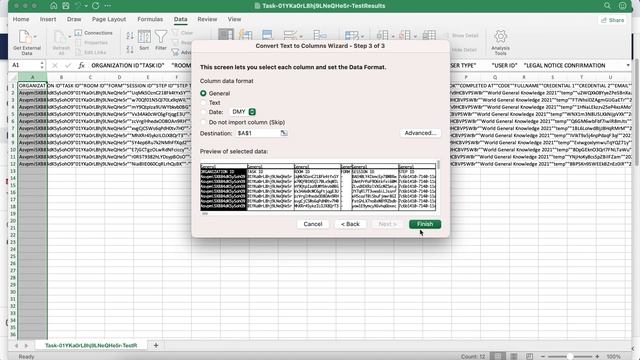The image size is (640, 360).
Task: Open Connections in the Data ribbon
Action: (x=93, y=33)
